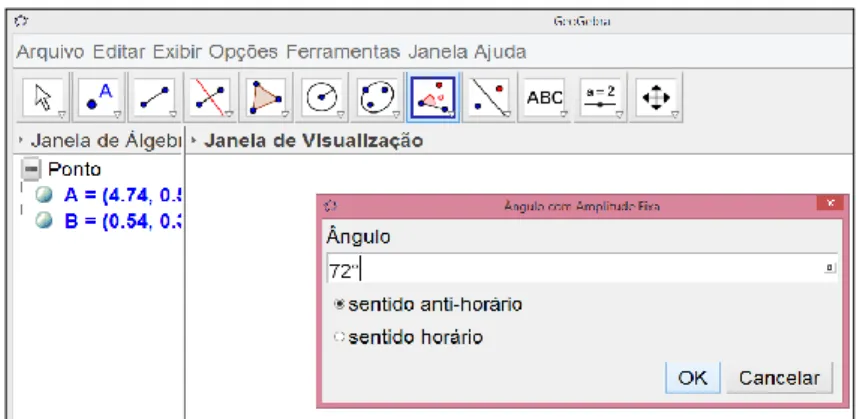Select the Slider a=2 tool
The width and height of the screenshot is (860, 419).
pyautogui.click(x=601, y=98)
